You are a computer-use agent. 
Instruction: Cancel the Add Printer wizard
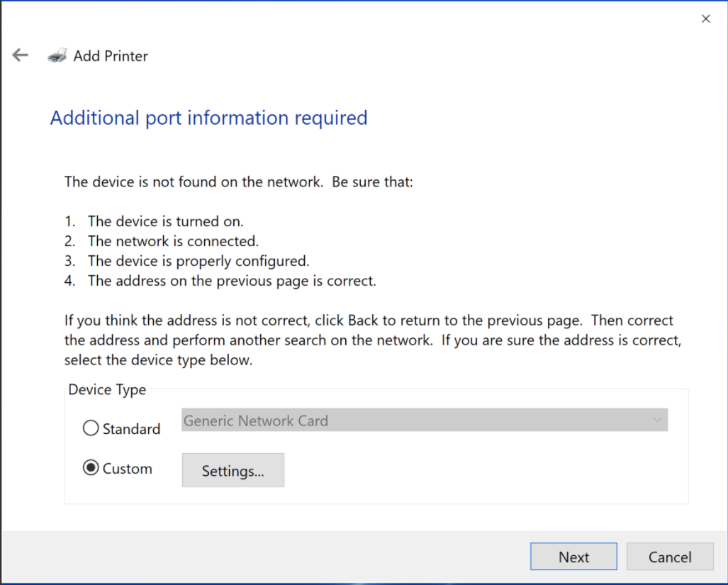(669, 557)
